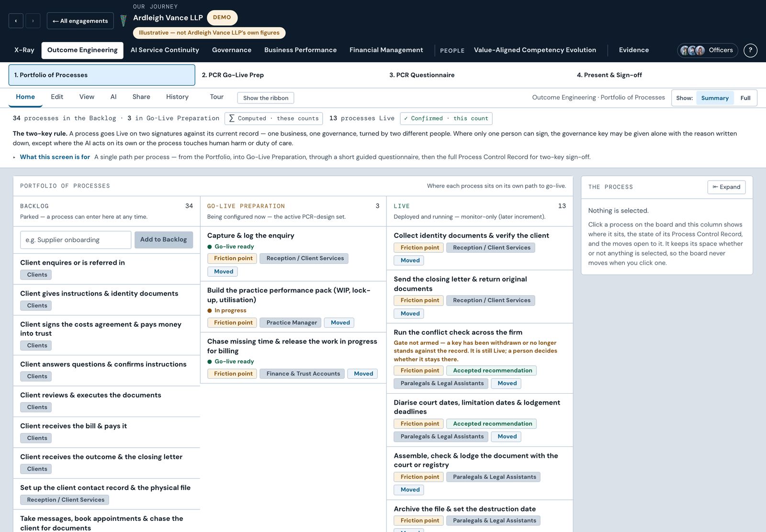Image resolution: width=766 pixels, height=532 pixels.
Task: Open the AI ribbon tab
Action: tap(113, 97)
